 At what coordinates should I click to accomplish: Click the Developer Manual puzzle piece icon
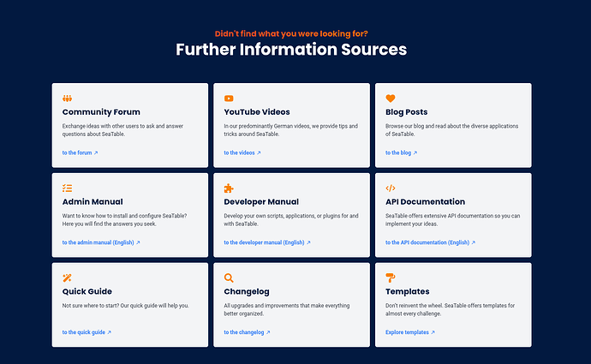[x=229, y=188]
